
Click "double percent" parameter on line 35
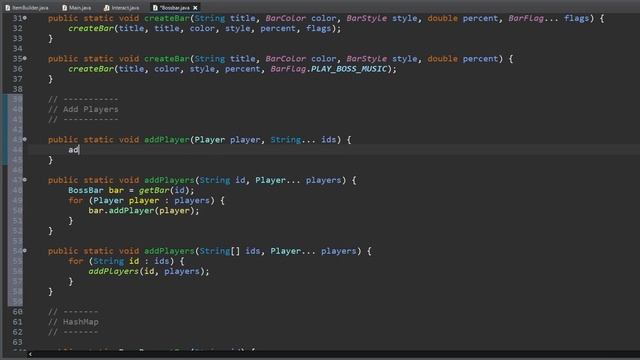click(x=463, y=59)
